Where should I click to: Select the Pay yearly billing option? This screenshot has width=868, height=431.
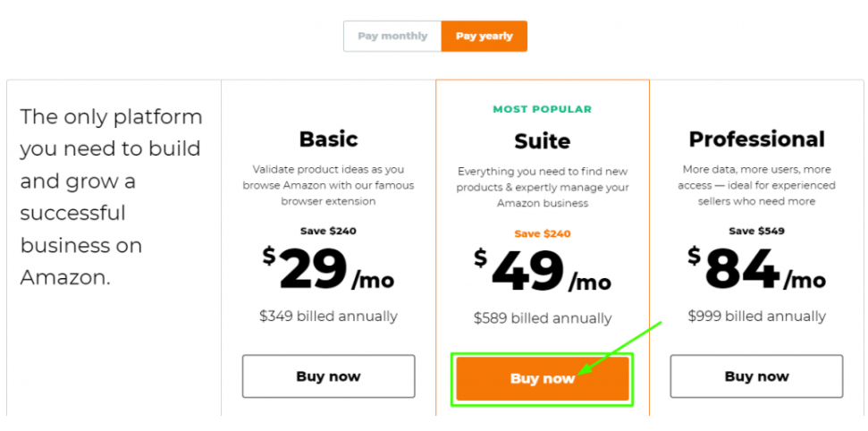point(485,37)
